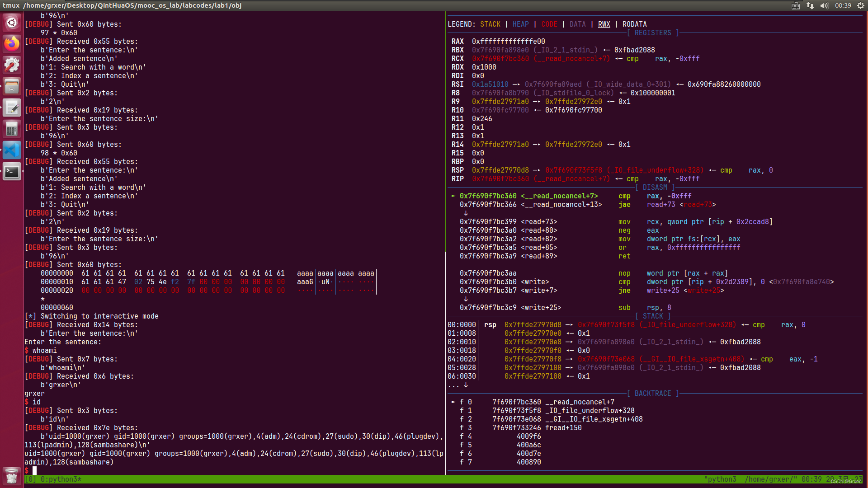Click the RIP register row in the REGISTERS panel
868x488 pixels.
point(458,178)
